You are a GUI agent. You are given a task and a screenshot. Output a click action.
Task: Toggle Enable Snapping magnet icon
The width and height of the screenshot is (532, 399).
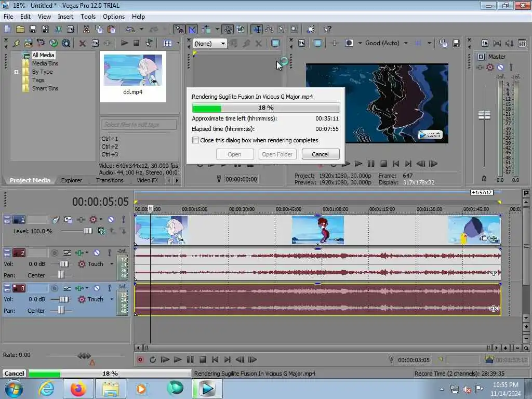pyautogui.click(x=179, y=29)
